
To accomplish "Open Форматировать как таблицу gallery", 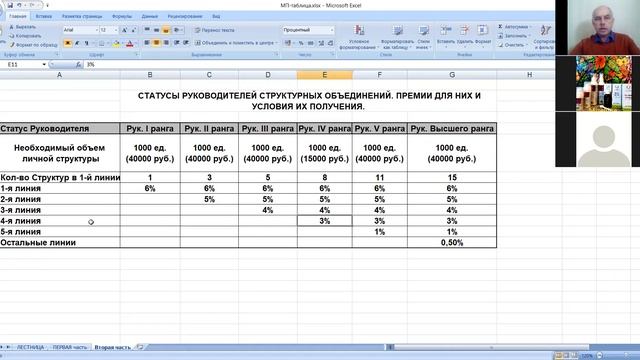I will click(397, 38).
